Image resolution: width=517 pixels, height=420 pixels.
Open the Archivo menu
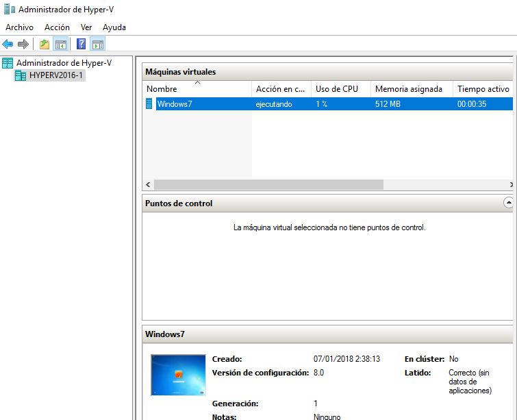(x=19, y=27)
